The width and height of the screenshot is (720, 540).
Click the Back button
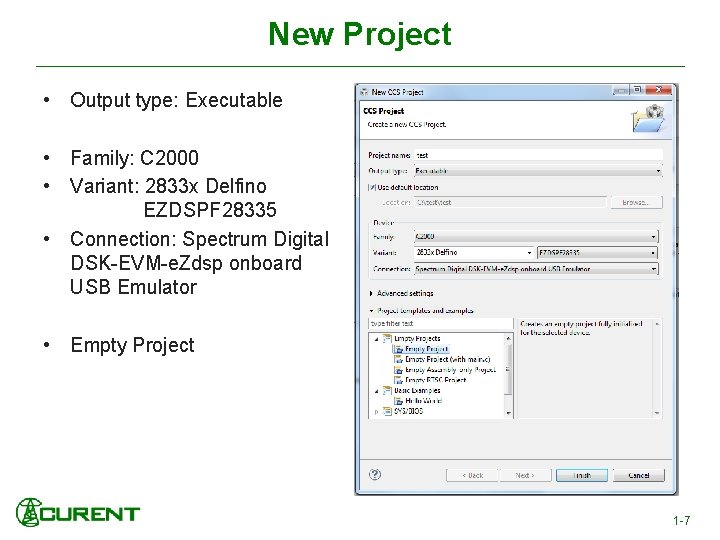[472, 475]
